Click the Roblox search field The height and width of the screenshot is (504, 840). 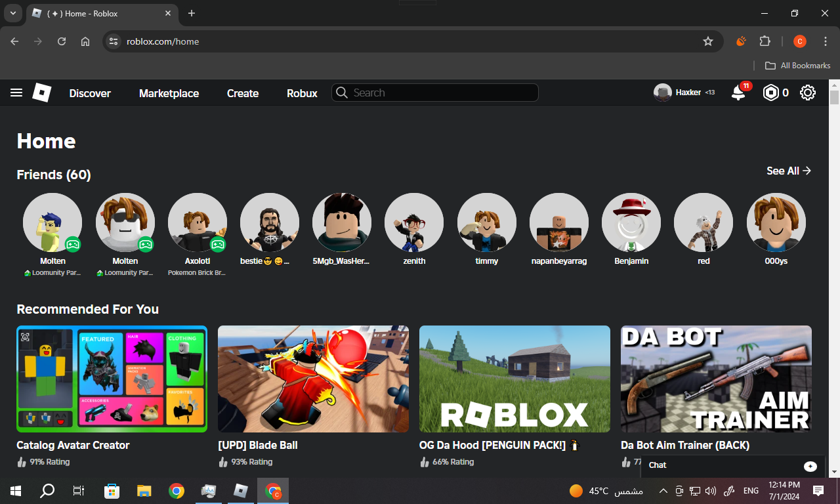(435, 93)
